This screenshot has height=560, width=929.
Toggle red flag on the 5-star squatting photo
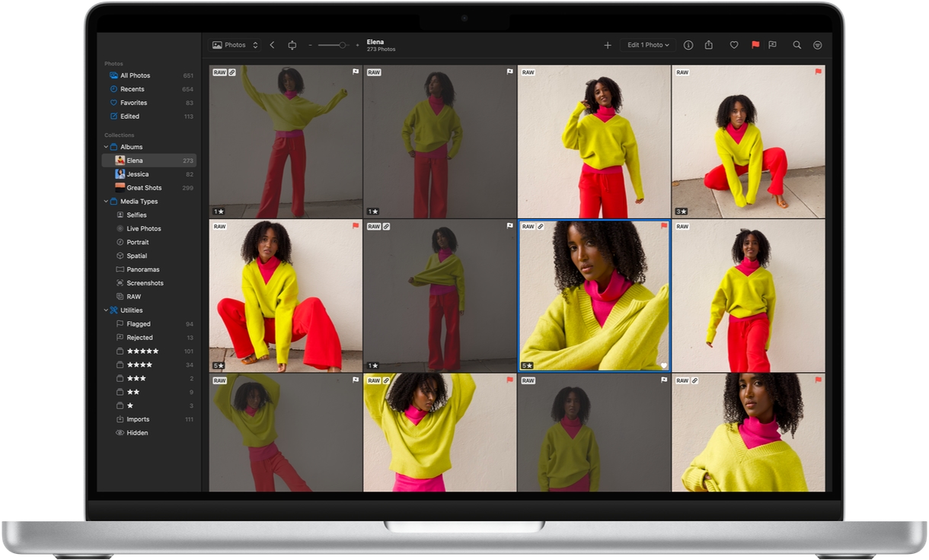356,226
